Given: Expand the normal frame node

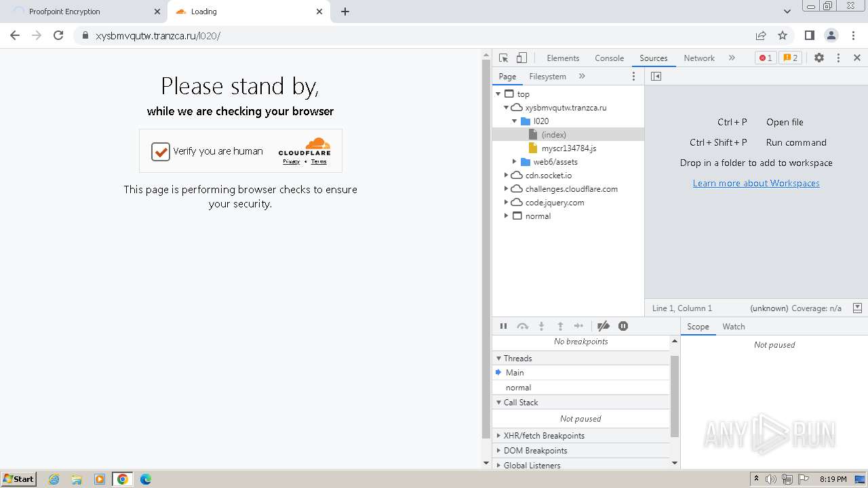Looking at the screenshot, I should [x=507, y=216].
